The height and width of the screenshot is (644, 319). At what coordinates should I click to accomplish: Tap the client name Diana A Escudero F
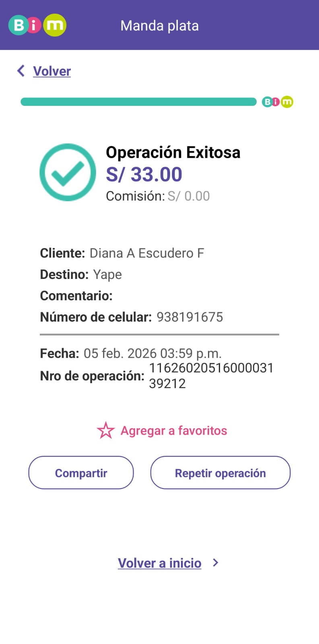(147, 253)
